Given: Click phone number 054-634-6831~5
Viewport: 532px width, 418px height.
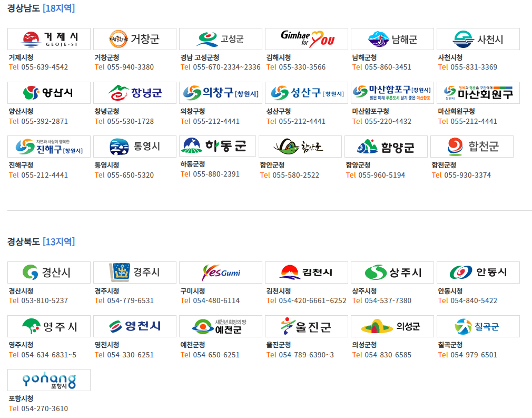Looking at the screenshot, I should [49, 355].
